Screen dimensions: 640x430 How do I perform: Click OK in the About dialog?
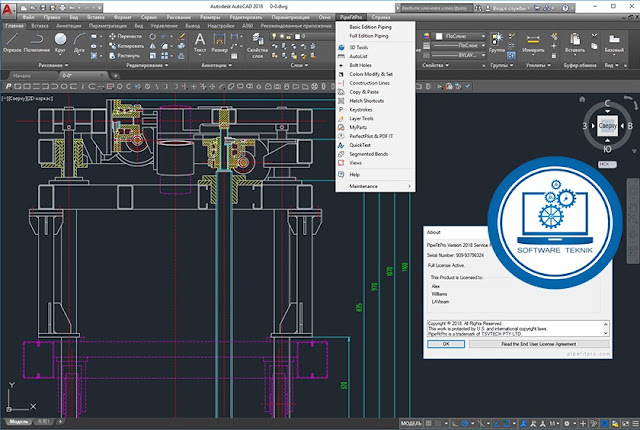(446, 344)
